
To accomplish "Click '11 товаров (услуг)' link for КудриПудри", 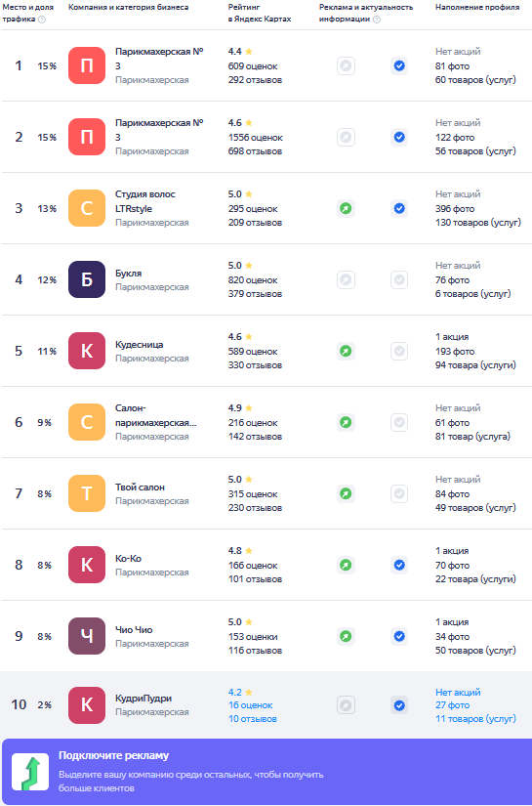I will point(475,719).
